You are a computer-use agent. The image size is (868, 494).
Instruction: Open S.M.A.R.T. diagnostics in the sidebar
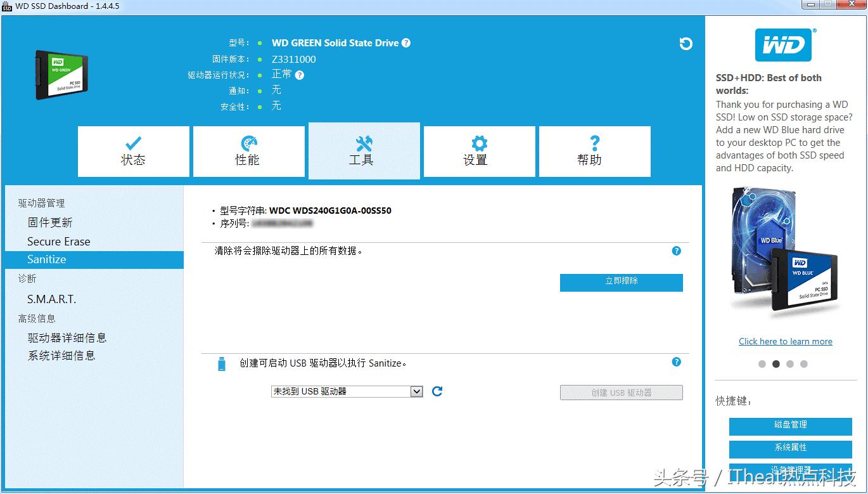[x=52, y=298]
